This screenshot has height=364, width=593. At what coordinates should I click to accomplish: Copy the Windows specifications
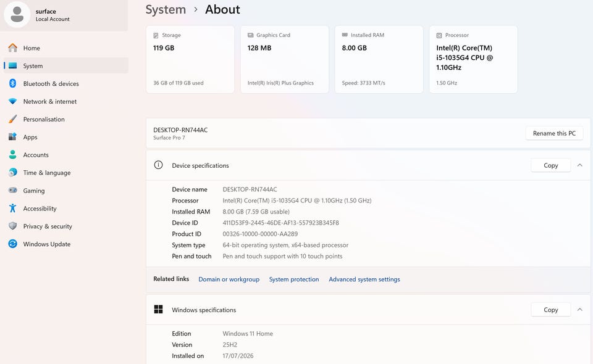pos(550,310)
